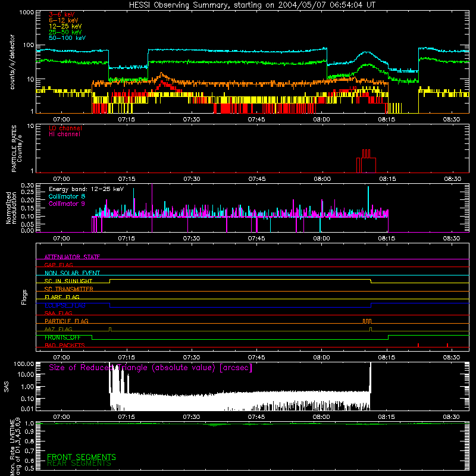Click the SC_TRANSMITTER flag label

[x=68, y=289]
